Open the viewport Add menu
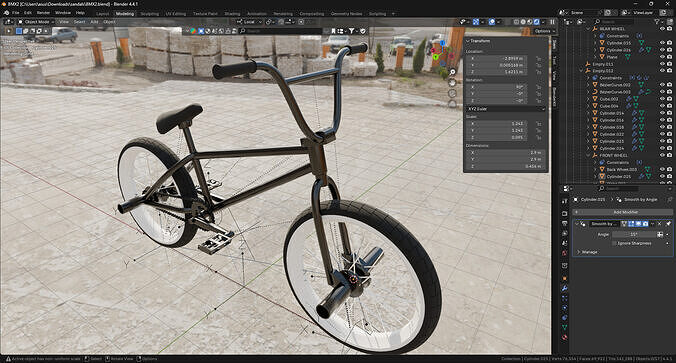 (x=94, y=22)
